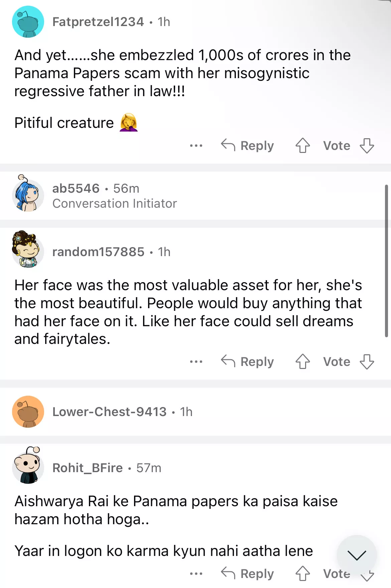
Task: Tap Fatpretzel1234's teal avatar
Action: 28,22
